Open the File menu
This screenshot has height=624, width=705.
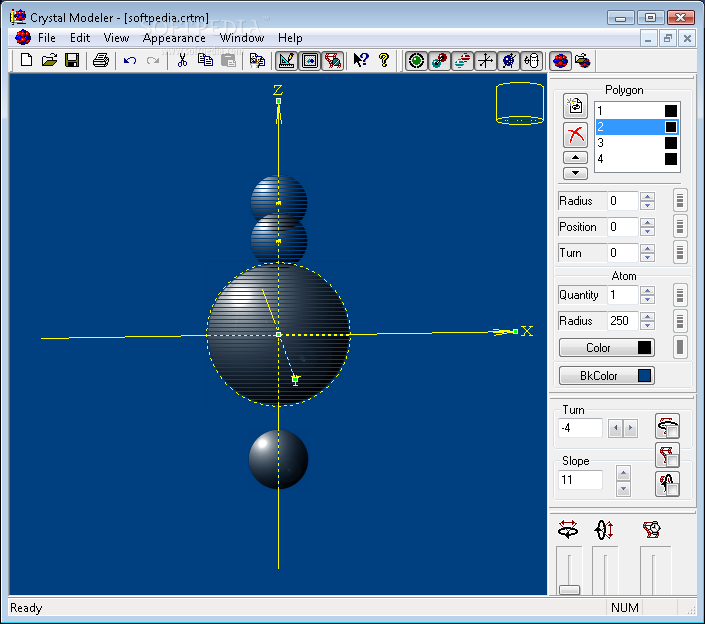pyautogui.click(x=47, y=38)
